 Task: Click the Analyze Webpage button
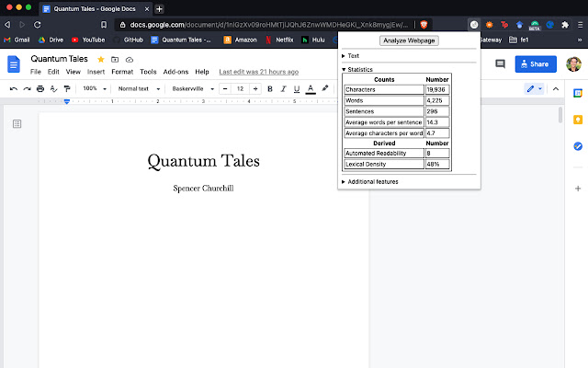click(409, 40)
